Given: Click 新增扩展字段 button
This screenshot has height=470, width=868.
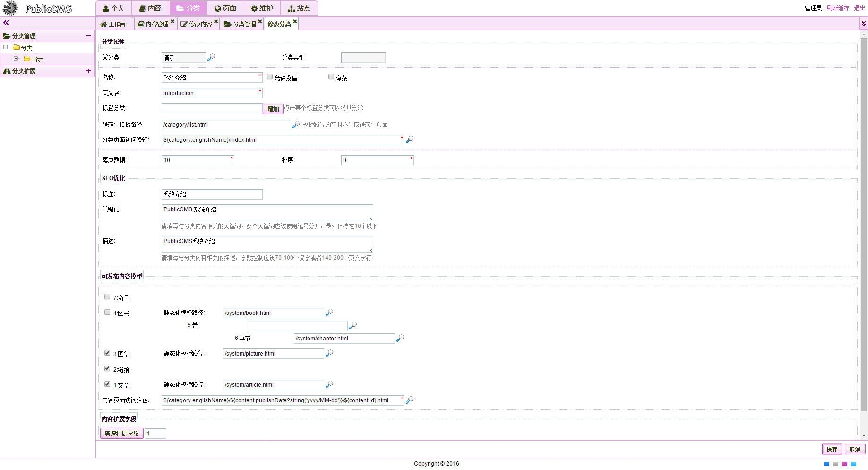Looking at the screenshot, I should tap(122, 433).
